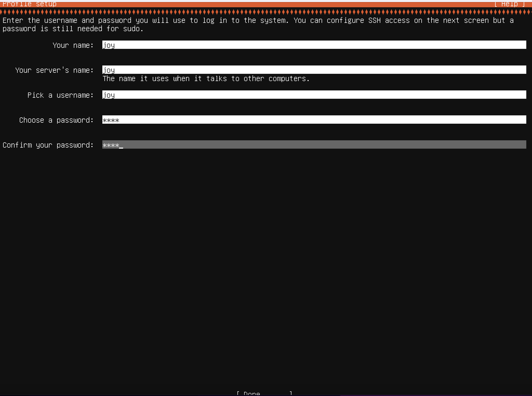This screenshot has width=532, height=396.
Task: Select the Pick a username field
Action: tap(314, 95)
